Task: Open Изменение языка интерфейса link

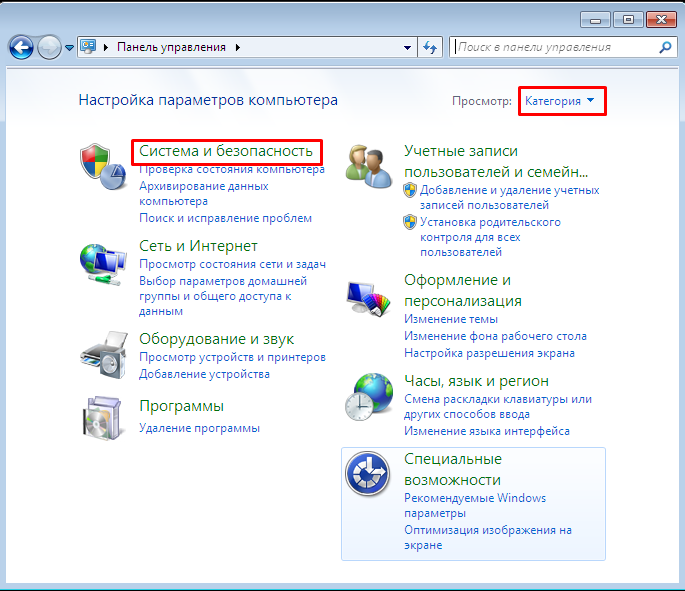Action: tap(487, 431)
